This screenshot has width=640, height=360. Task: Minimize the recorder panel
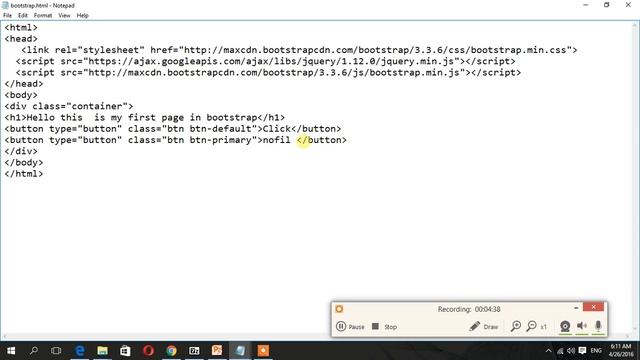click(576, 307)
